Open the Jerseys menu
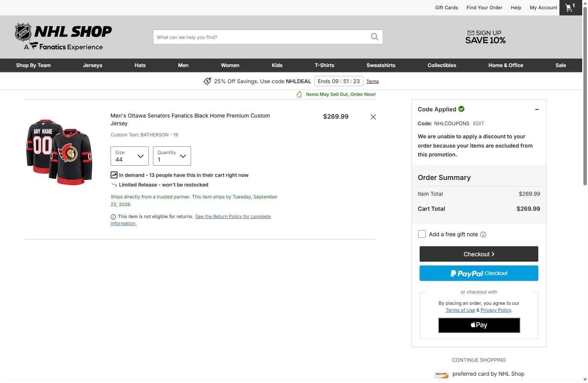The width and height of the screenshot is (588, 383). point(92,66)
